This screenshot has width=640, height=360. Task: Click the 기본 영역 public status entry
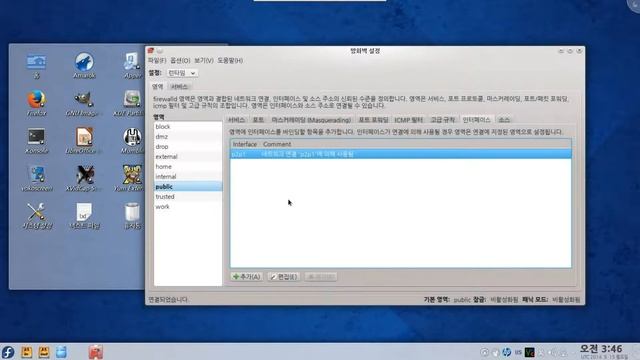[447, 300]
